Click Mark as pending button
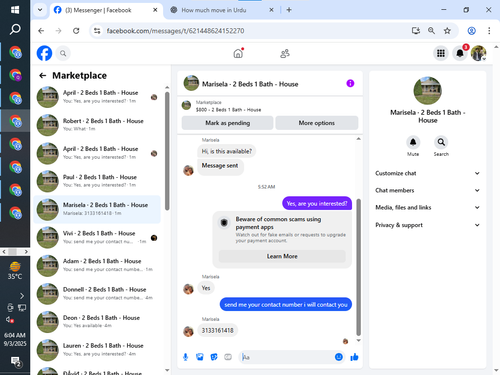Screen dimensions: 500x375 point(227,123)
